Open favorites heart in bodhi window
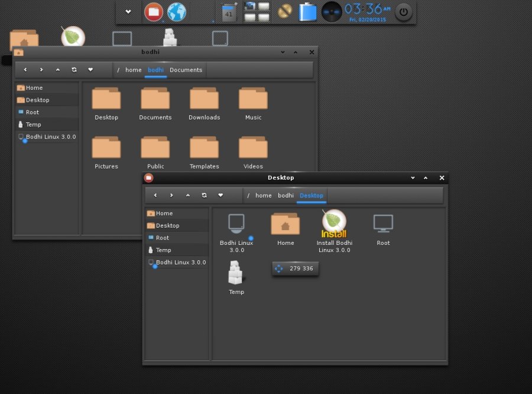532x394 pixels. point(90,70)
